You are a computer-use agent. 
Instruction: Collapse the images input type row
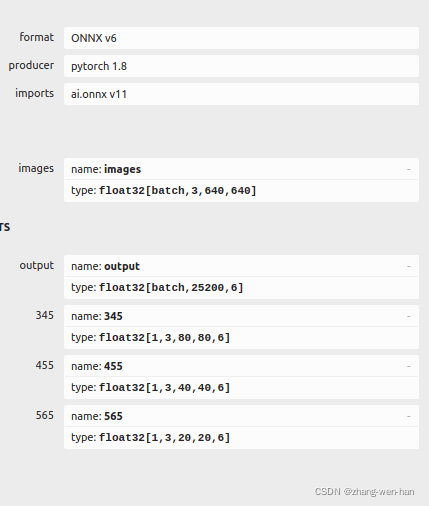click(x=409, y=169)
